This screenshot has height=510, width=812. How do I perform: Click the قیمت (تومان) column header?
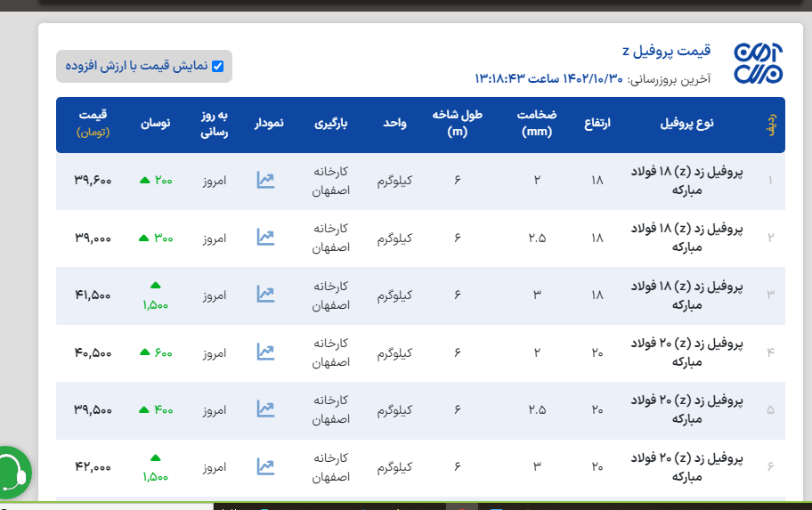coord(93,124)
